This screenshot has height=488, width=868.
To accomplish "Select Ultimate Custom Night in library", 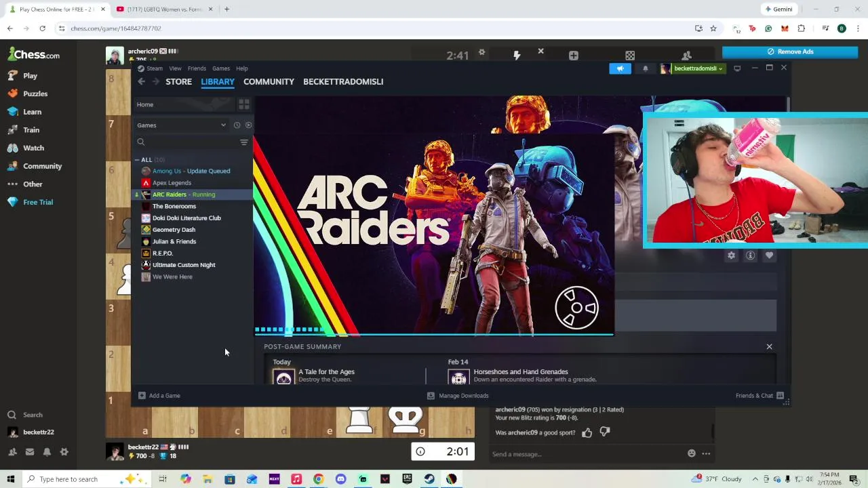I will click(184, 265).
